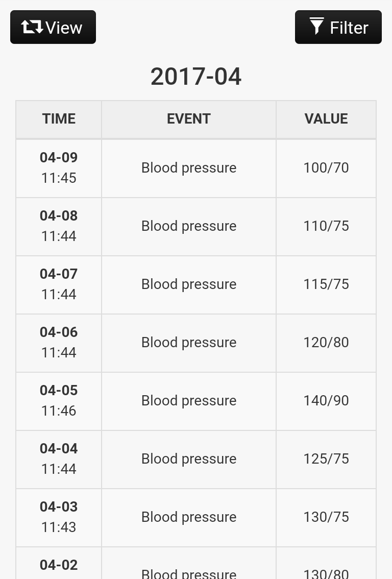Click the EVENT column header
The image size is (392, 579).
point(188,119)
